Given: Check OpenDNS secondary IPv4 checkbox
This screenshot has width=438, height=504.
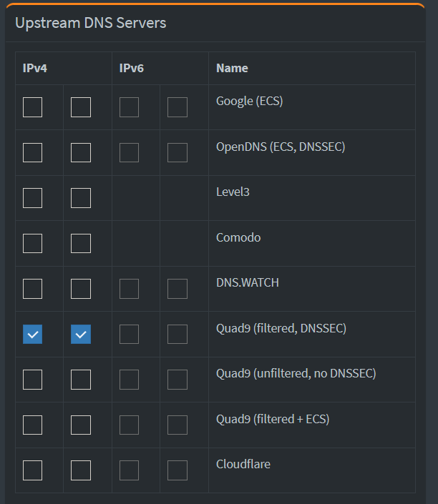Looking at the screenshot, I should pyautogui.click(x=81, y=153).
